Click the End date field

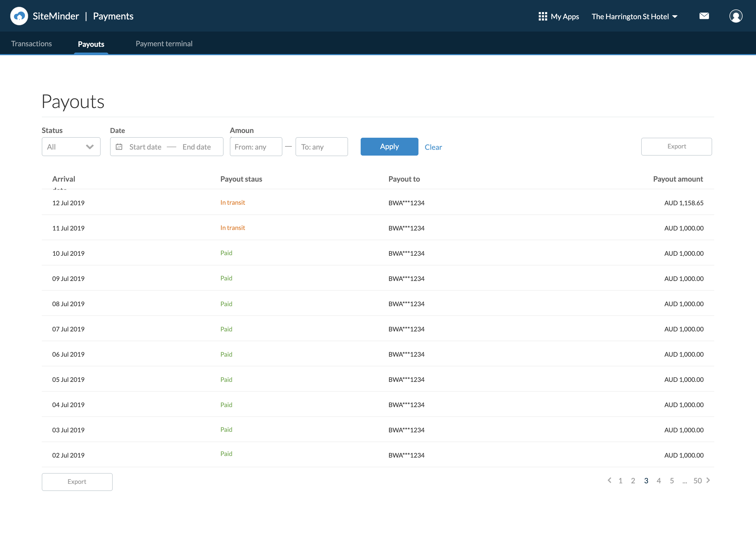click(196, 147)
